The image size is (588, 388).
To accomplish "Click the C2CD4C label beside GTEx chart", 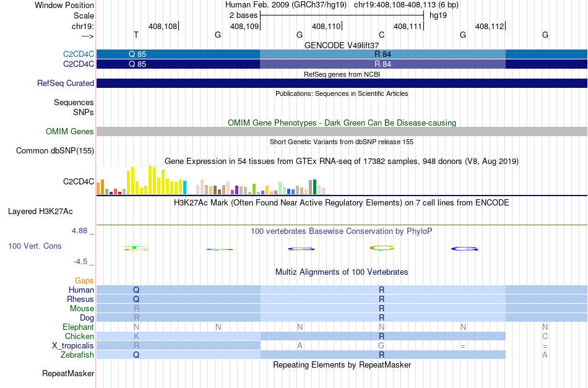I will (79, 181).
